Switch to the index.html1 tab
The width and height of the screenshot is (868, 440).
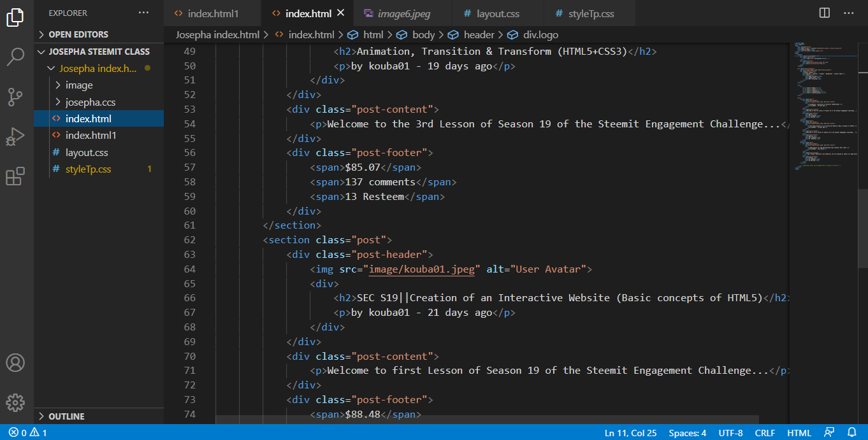point(213,13)
